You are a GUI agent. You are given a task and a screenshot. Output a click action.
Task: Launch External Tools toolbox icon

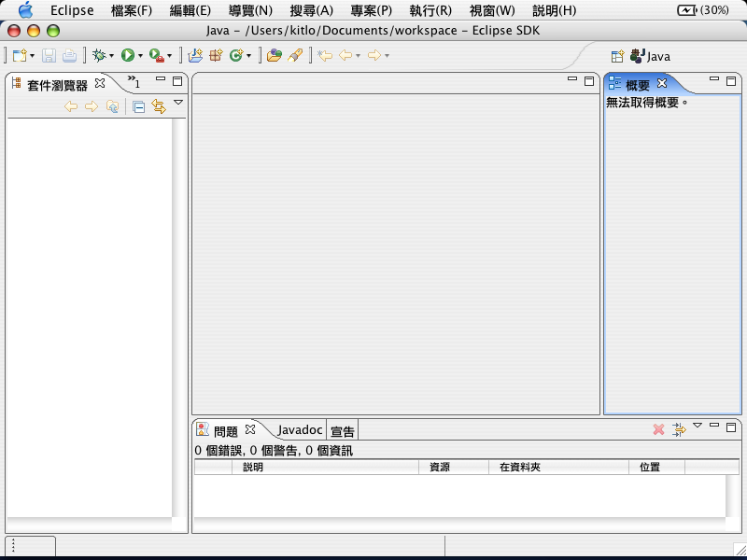pos(156,56)
